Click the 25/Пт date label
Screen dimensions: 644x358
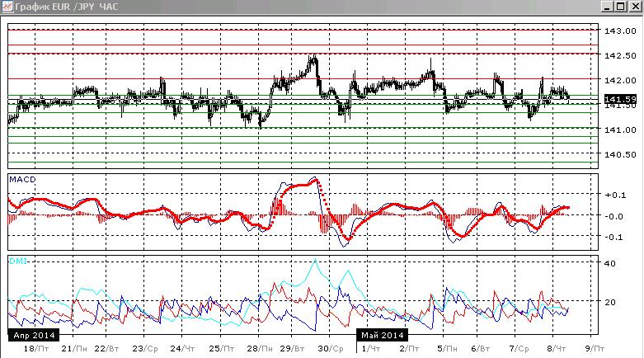221,349
